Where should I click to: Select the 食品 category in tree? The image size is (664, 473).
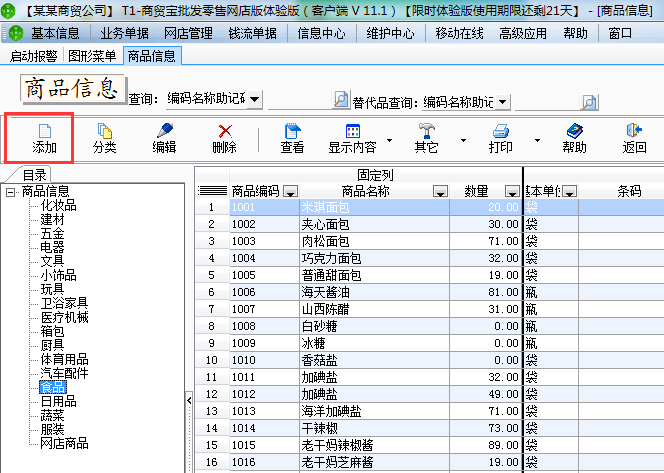[53, 387]
